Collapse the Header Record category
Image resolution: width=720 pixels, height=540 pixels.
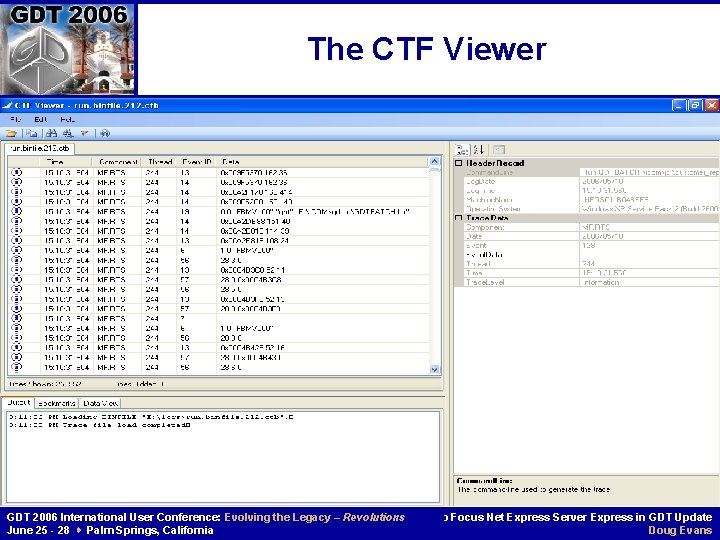pos(458,163)
